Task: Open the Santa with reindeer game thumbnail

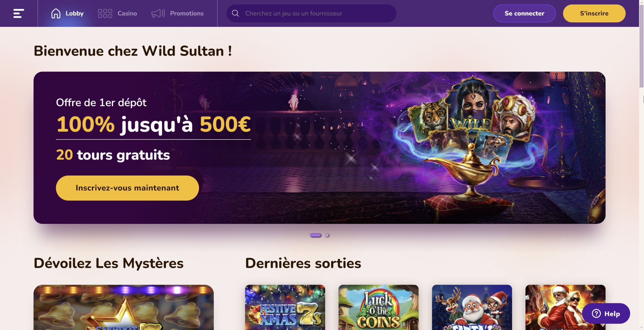Action: (472, 307)
